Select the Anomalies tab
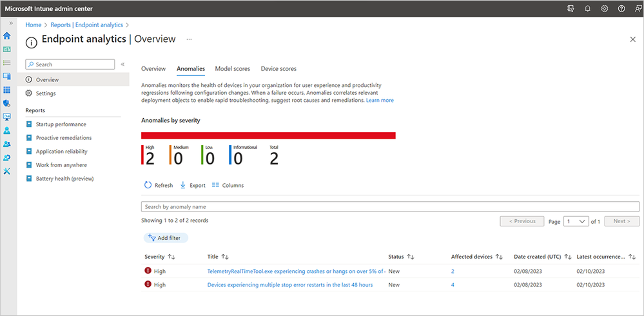The height and width of the screenshot is (316, 644). 191,68
